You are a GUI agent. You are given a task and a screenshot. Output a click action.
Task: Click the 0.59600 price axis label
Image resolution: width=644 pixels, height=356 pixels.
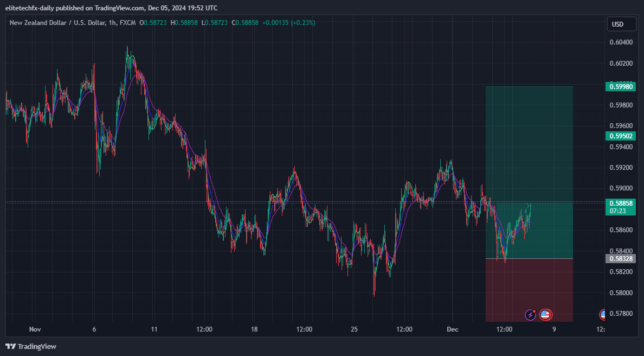tap(621, 126)
